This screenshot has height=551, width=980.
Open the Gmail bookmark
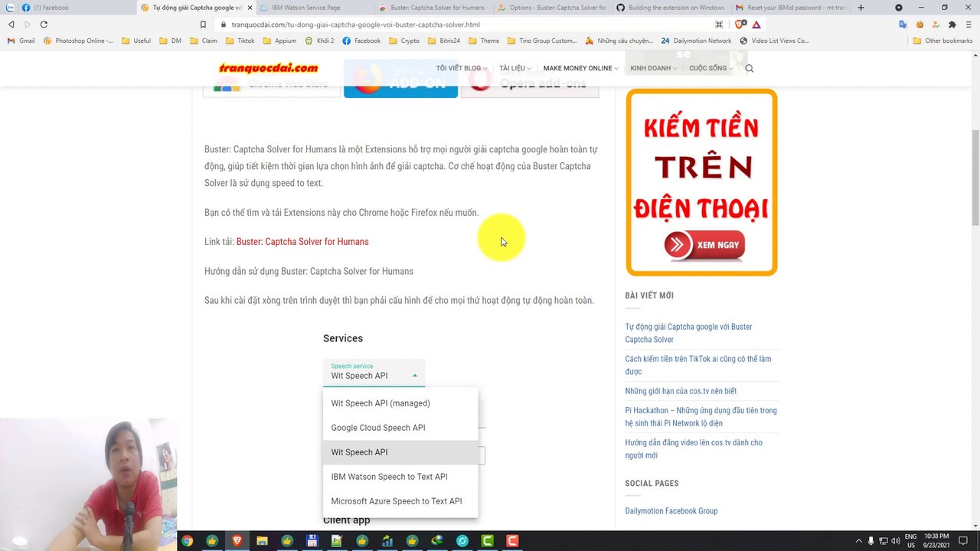pyautogui.click(x=21, y=41)
